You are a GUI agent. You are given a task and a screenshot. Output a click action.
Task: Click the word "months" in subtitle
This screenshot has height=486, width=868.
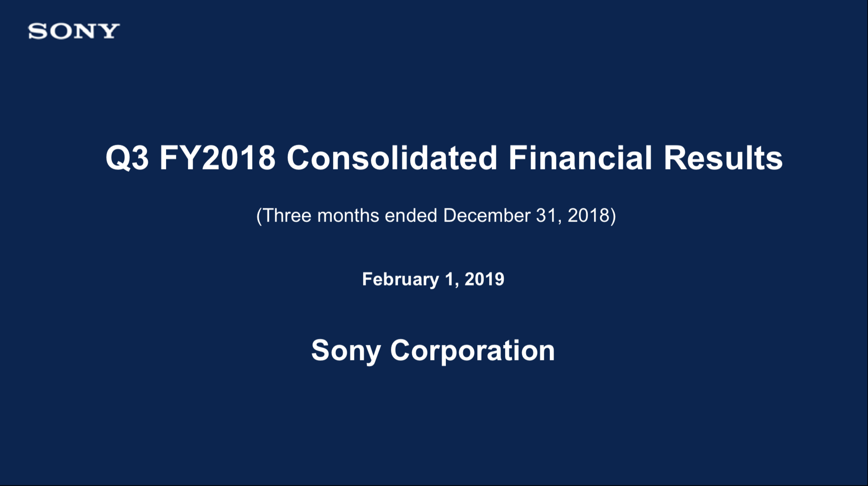[x=348, y=215]
